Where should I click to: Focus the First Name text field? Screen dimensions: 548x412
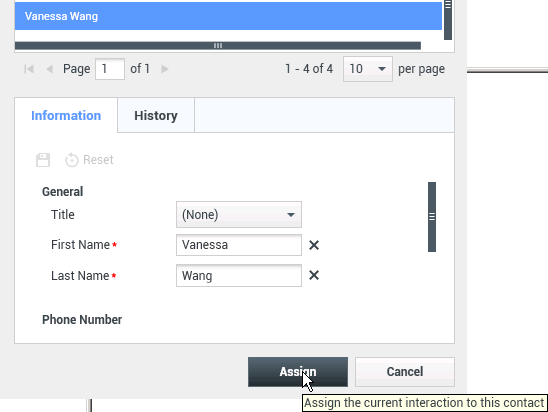[x=239, y=245]
